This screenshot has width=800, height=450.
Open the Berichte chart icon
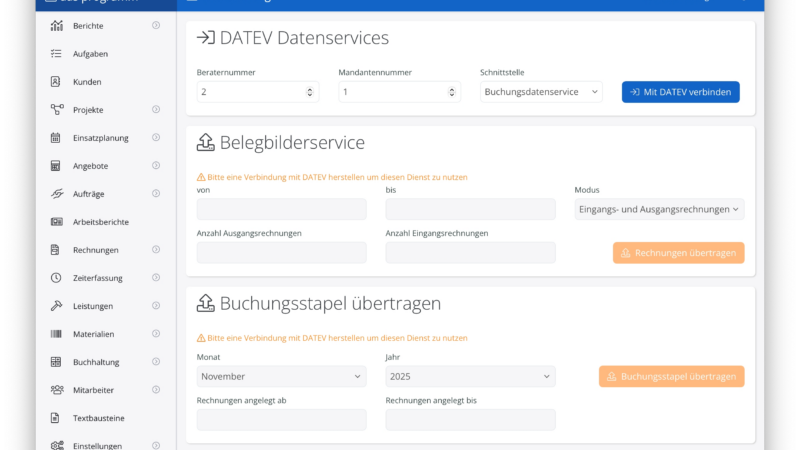point(57,26)
